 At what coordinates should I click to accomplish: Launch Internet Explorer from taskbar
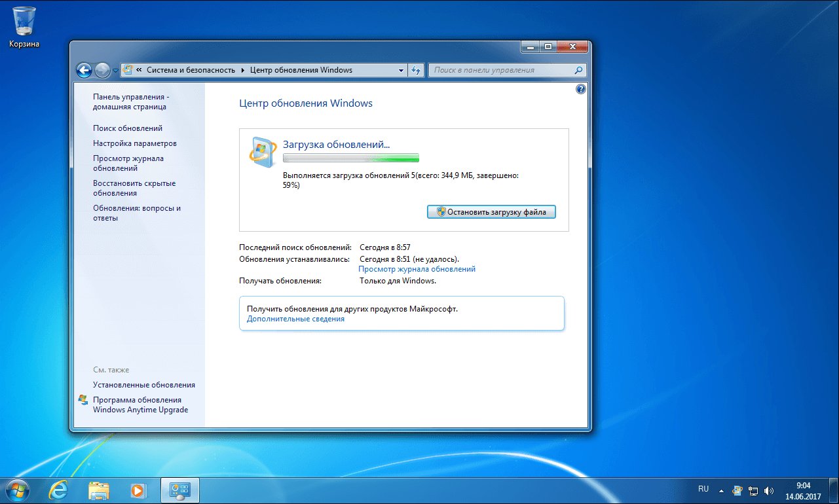tap(60, 490)
